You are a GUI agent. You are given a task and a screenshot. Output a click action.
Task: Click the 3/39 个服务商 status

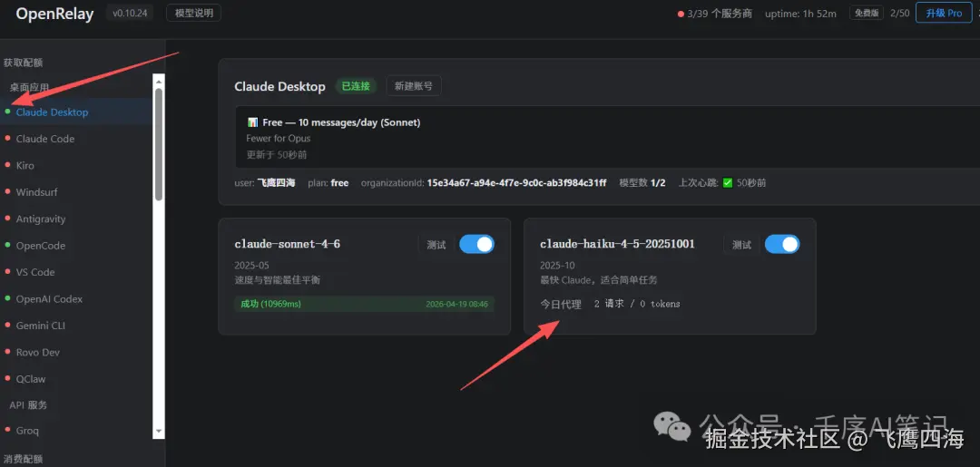(715, 14)
